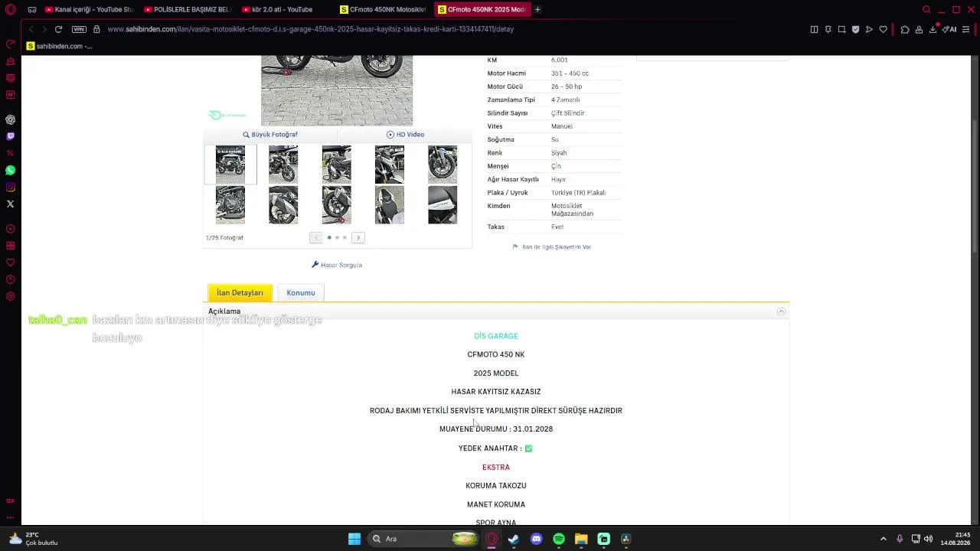
Task: Open WhatsApp from the browser sidebar
Action: pyautogui.click(x=10, y=170)
